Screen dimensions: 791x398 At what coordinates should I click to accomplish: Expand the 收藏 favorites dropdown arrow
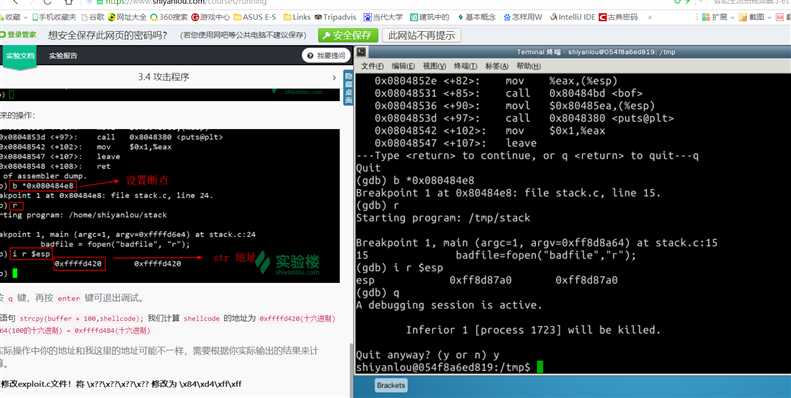[x=25, y=17]
